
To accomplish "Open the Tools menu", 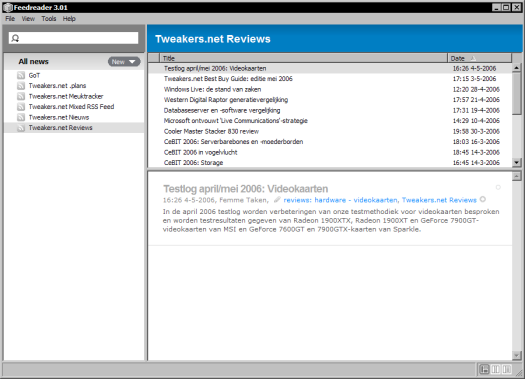I will pos(49,19).
